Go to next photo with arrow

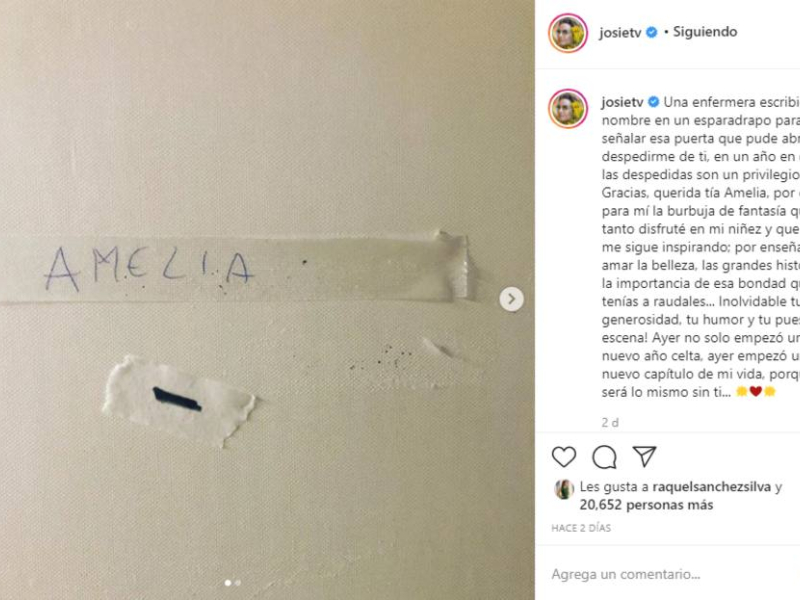[511, 299]
